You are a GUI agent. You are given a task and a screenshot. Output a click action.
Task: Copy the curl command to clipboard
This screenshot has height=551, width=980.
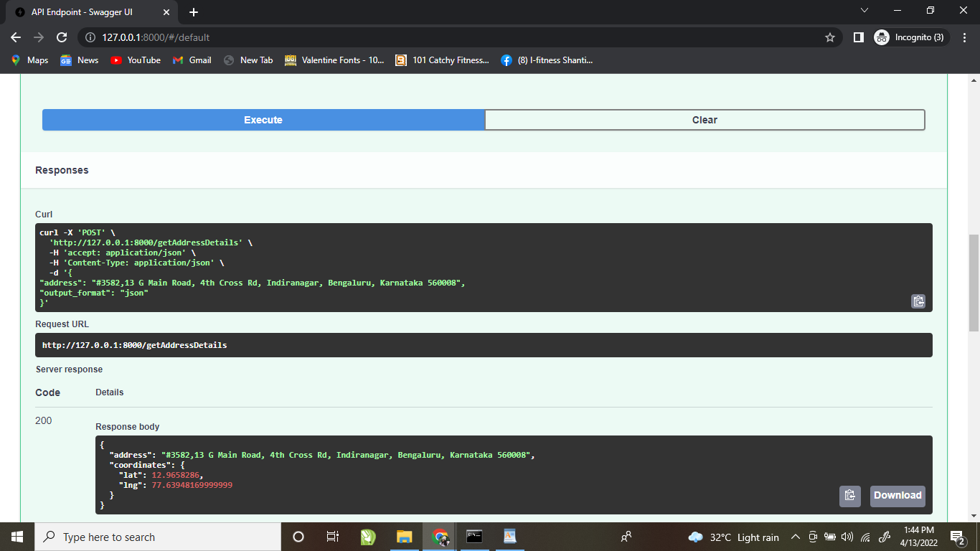(x=918, y=301)
